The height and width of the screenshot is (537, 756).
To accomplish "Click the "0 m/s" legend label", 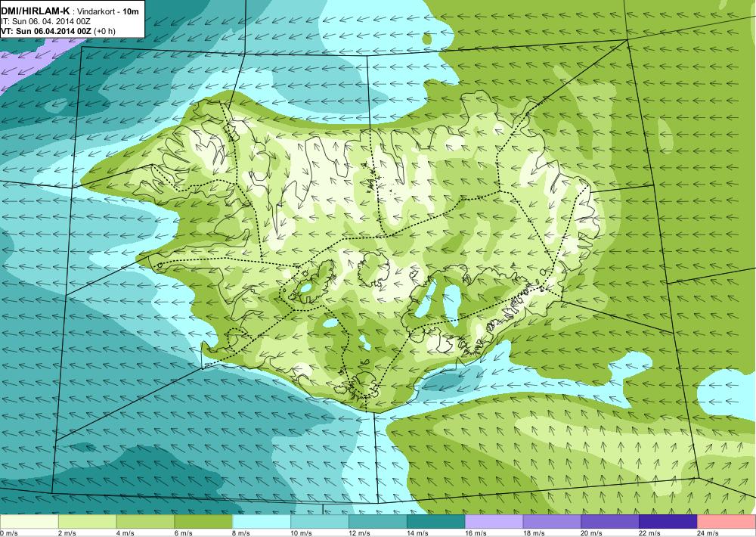I will click(8, 533).
